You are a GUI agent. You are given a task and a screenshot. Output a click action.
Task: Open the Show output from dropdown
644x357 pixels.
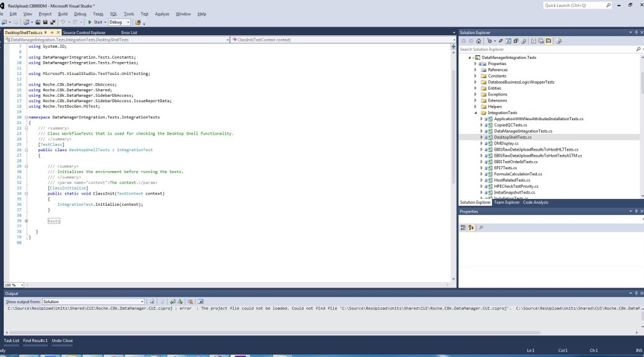click(x=93, y=301)
